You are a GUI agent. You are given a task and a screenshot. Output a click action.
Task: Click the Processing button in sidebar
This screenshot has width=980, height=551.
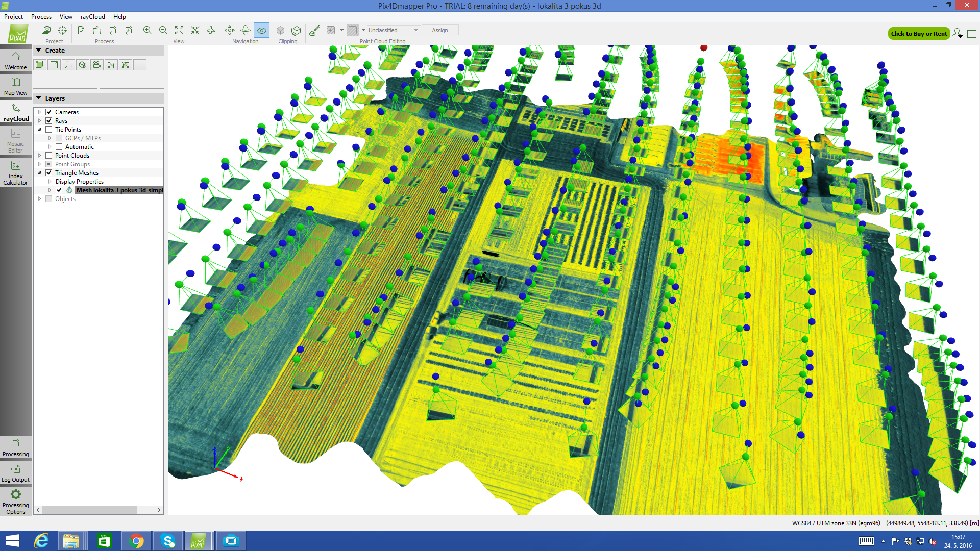click(x=16, y=447)
